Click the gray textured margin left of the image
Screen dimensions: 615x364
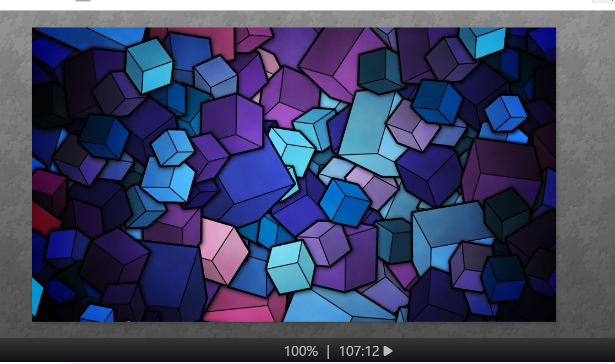[x=15, y=176]
